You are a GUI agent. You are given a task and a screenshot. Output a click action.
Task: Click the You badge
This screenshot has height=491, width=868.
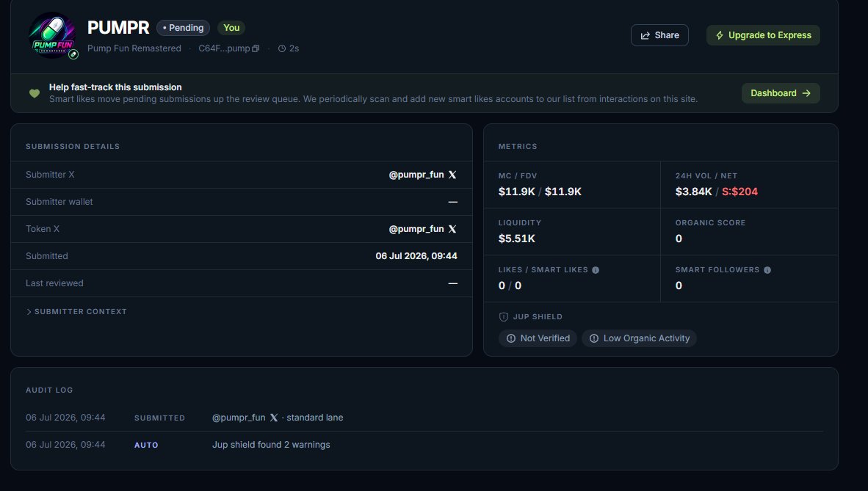click(x=231, y=28)
